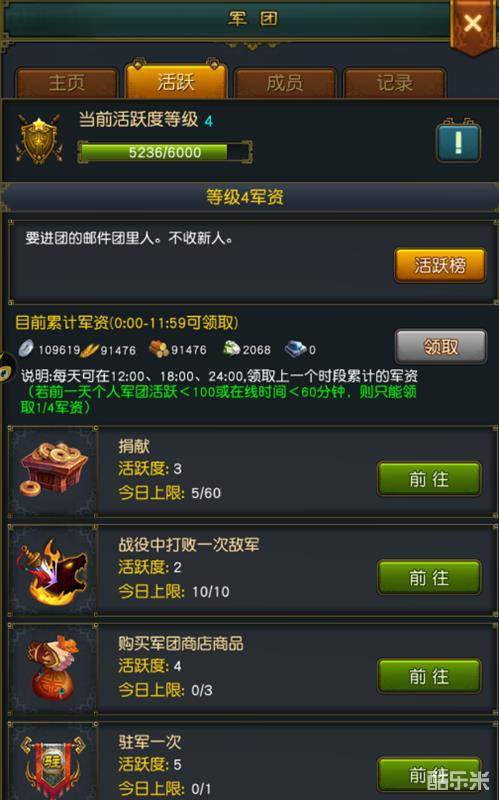Open the 成员 members tab
This screenshot has height=800, width=499.
pos(285,83)
